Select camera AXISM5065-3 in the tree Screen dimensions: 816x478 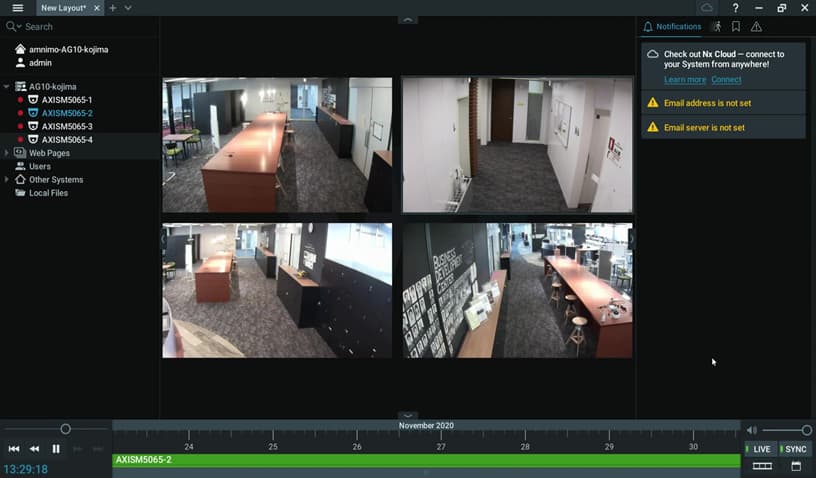[67, 127]
